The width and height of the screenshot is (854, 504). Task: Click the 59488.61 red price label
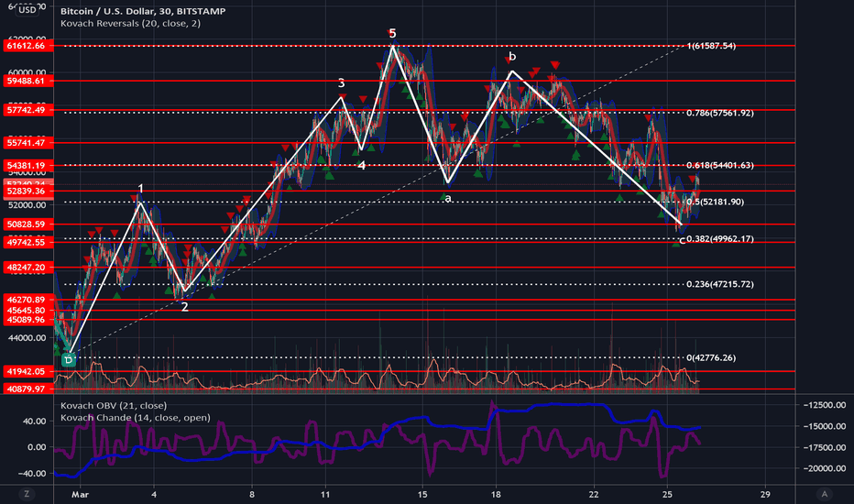28,81
